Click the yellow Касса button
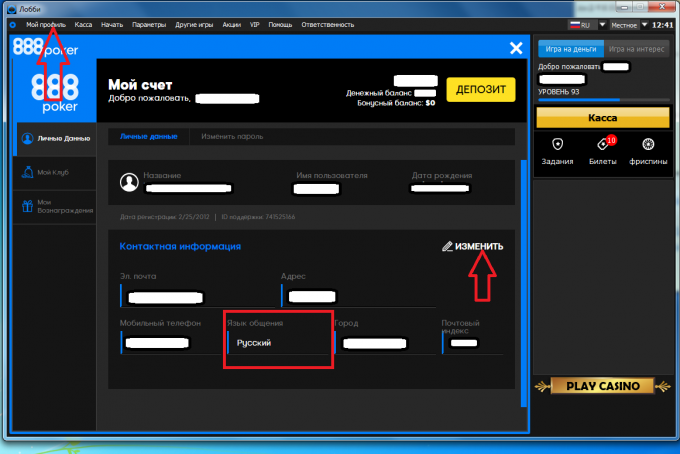 point(603,118)
